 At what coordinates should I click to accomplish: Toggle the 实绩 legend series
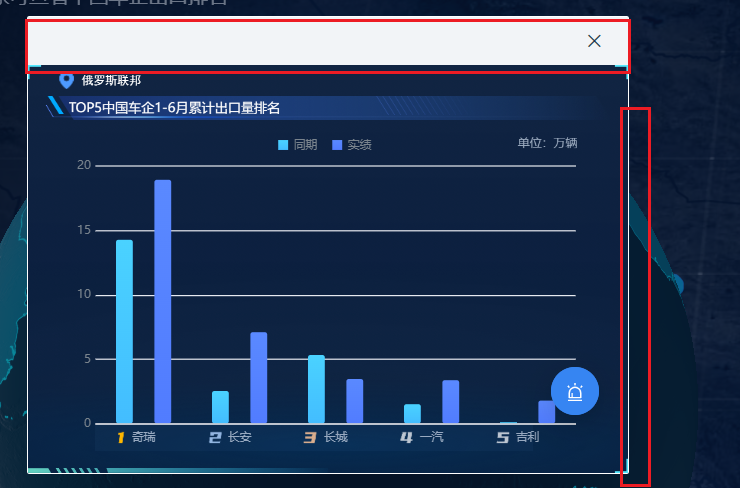[352, 144]
